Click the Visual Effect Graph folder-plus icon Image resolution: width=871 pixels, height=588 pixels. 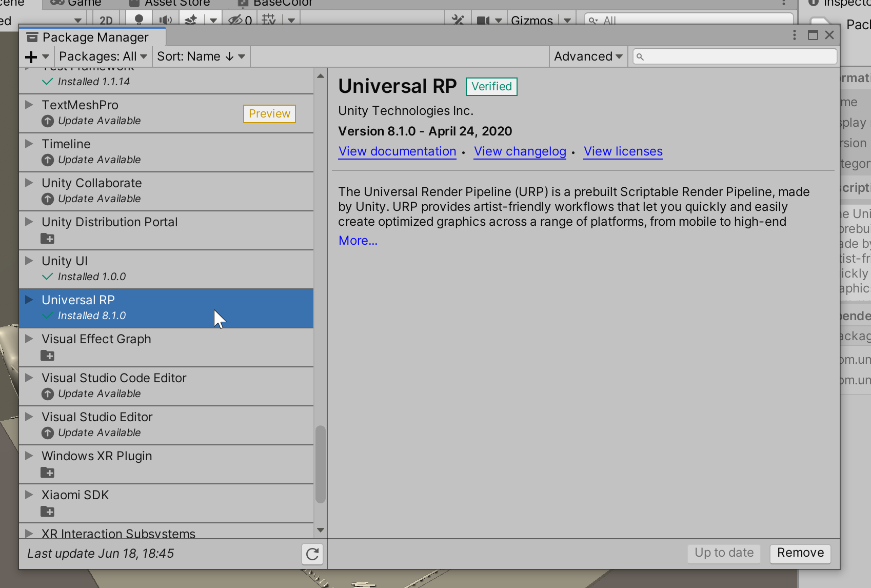click(x=48, y=356)
